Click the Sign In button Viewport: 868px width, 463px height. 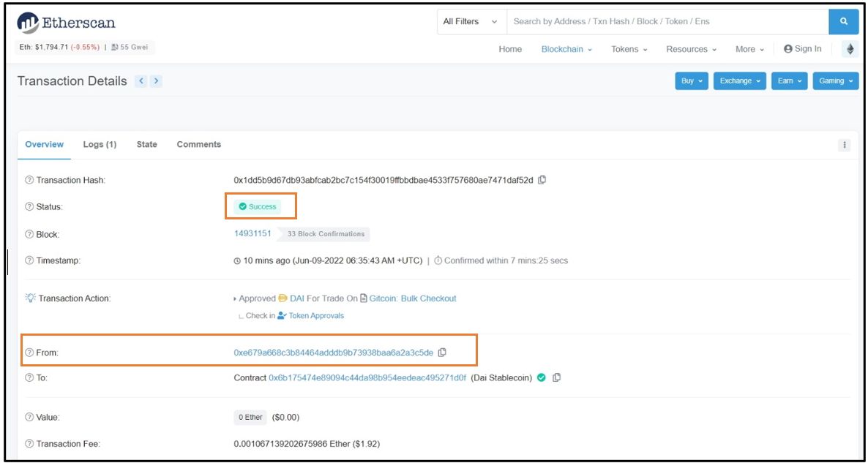[802, 49]
